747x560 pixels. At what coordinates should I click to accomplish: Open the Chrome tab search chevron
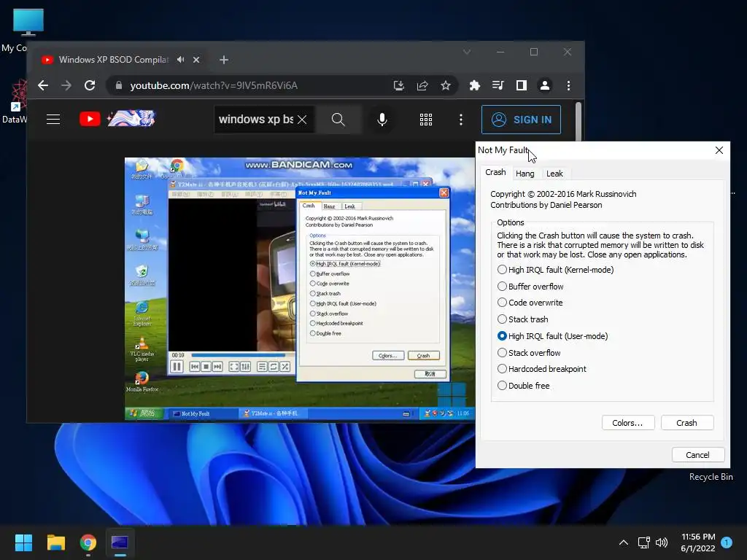pos(467,52)
